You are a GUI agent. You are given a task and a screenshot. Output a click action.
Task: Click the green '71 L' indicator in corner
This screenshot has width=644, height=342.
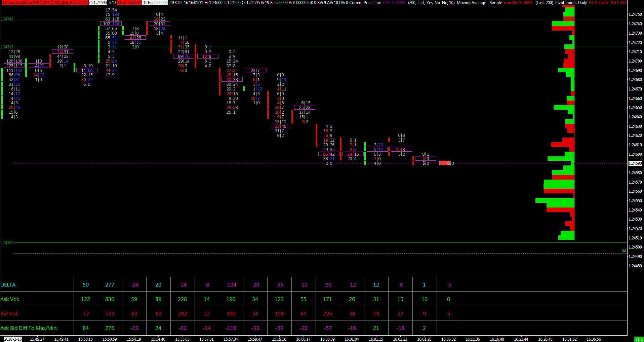click(x=639, y=339)
